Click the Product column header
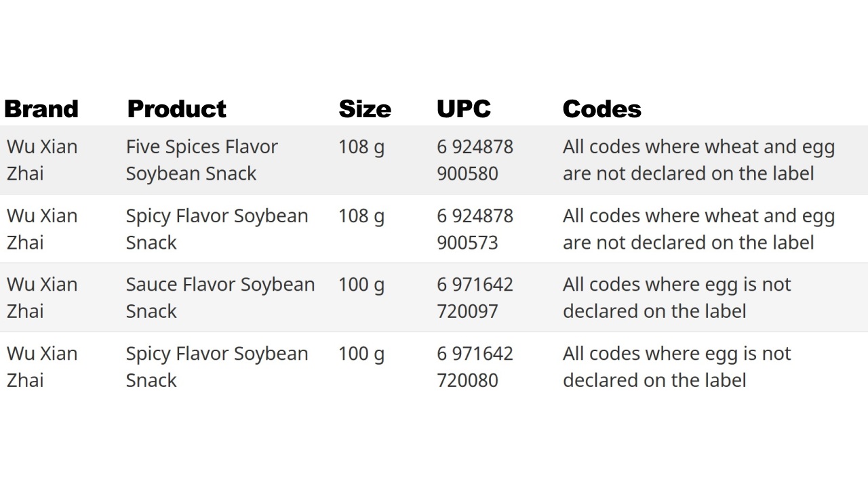This screenshot has height=488, width=868. [x=176, y=108]
